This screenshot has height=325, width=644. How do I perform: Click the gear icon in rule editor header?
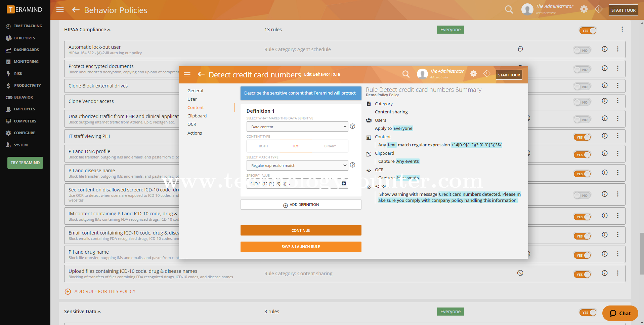(473, 74)
